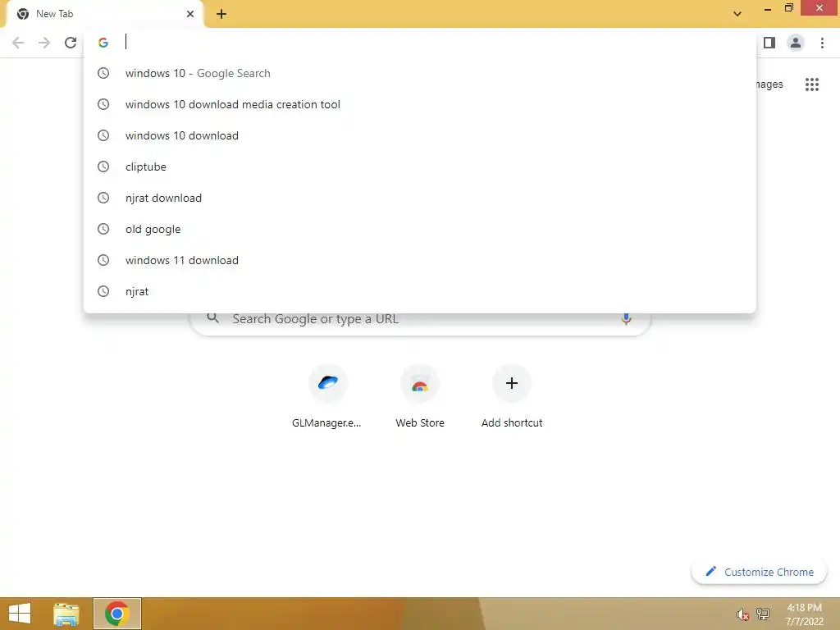
Task: Reload the page with the refresh icon
Action: pyautogui.click(x=71, y=43)
